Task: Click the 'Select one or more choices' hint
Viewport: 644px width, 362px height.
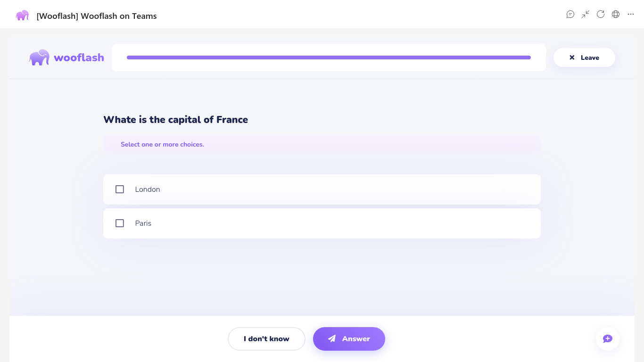Action: [162, 145]
